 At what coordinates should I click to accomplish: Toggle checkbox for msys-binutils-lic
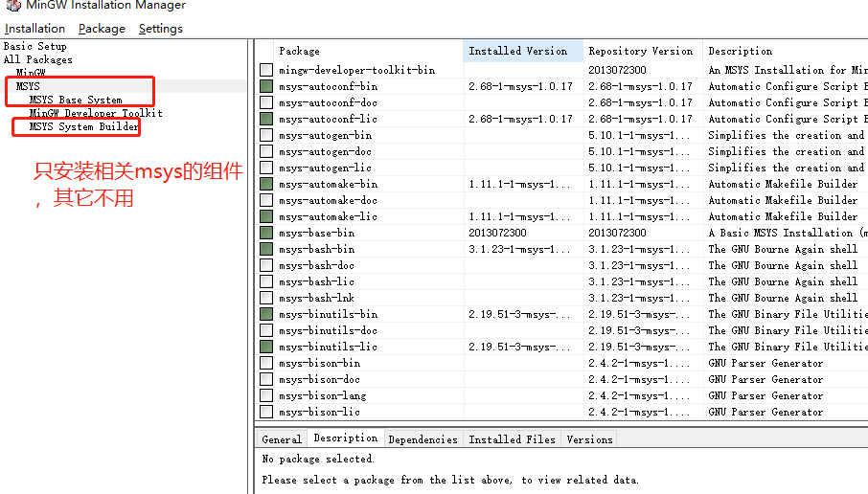pos(266,347)
